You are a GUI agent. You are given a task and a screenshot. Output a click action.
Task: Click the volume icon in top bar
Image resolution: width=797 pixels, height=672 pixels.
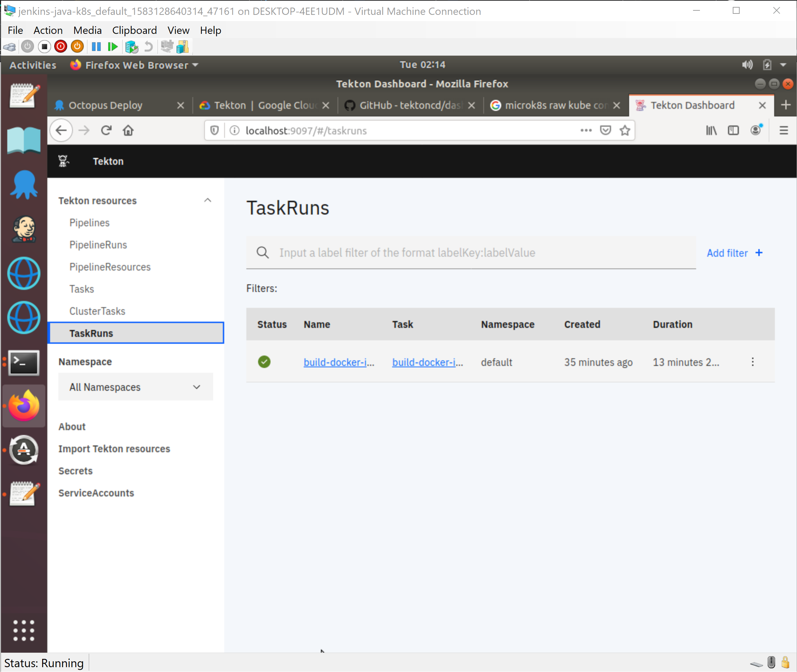point(747,65)
